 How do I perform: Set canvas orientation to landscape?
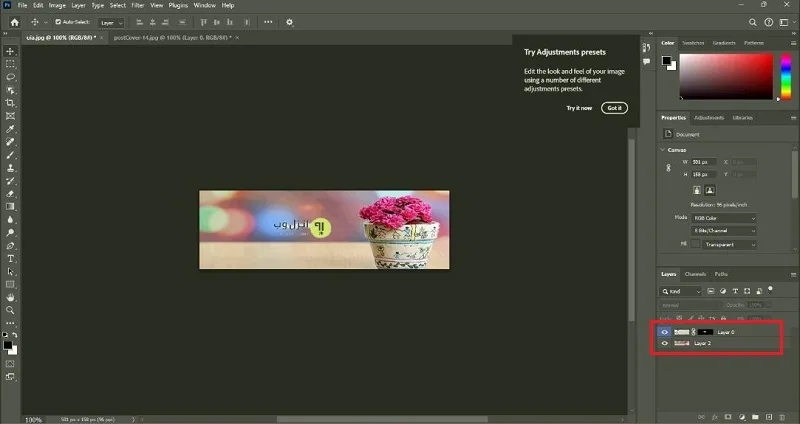click(710, 190)
